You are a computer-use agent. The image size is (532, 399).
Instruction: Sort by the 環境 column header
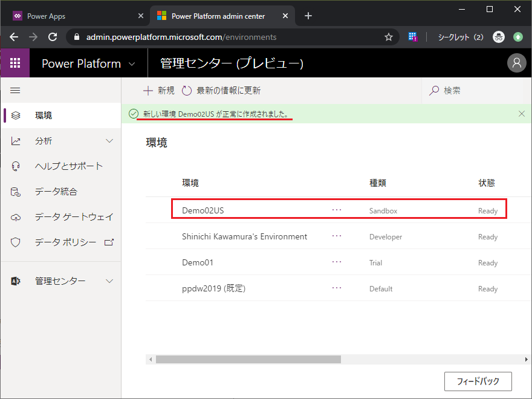190,183
